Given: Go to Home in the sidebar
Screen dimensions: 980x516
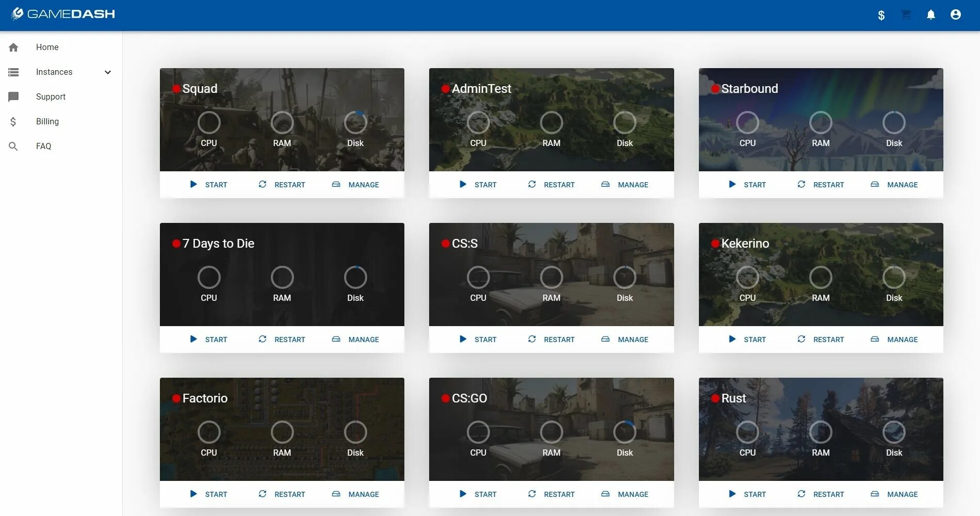Looking at the screenshot, I should tap(47, 47).
